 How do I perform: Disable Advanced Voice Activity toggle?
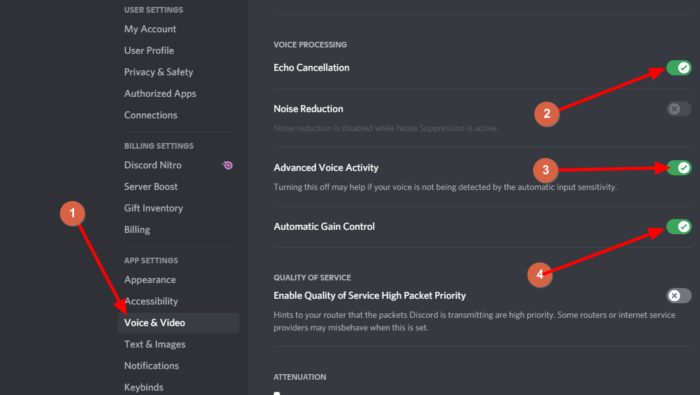(679, 168)
